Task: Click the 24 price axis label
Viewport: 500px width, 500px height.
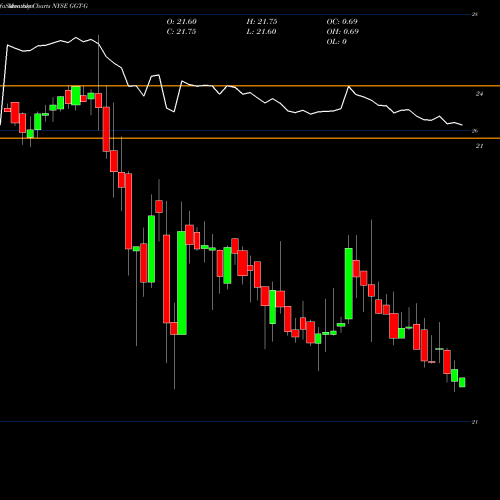Action: pos(479,94)
